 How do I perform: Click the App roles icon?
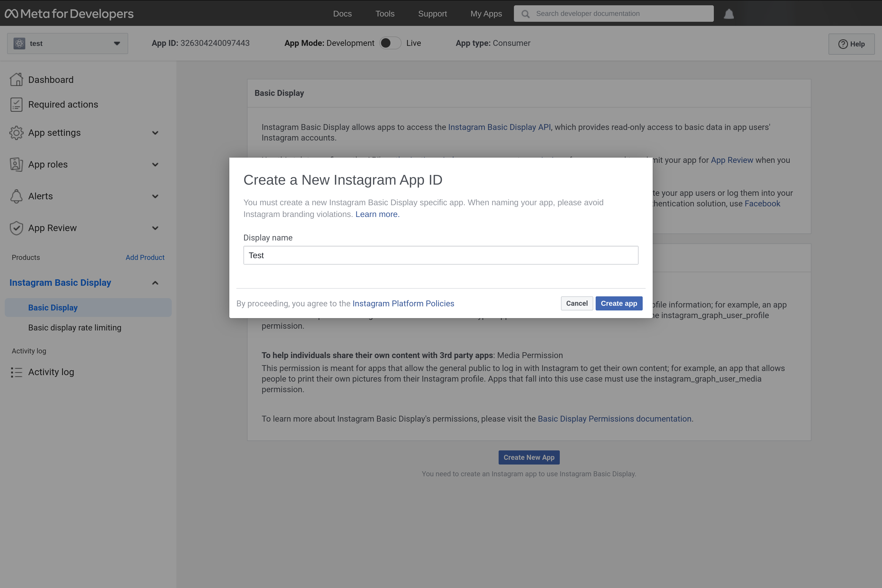(x=16, y=164)
